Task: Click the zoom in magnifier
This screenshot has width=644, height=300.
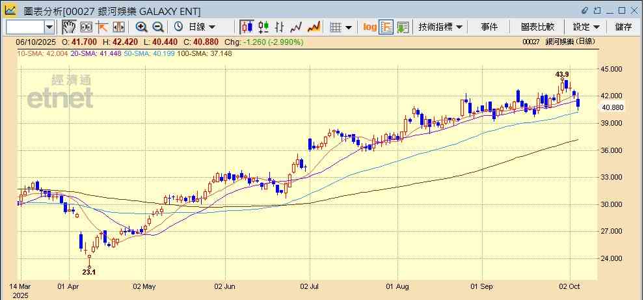Action: pyautogui.click(x=141, y=27)
